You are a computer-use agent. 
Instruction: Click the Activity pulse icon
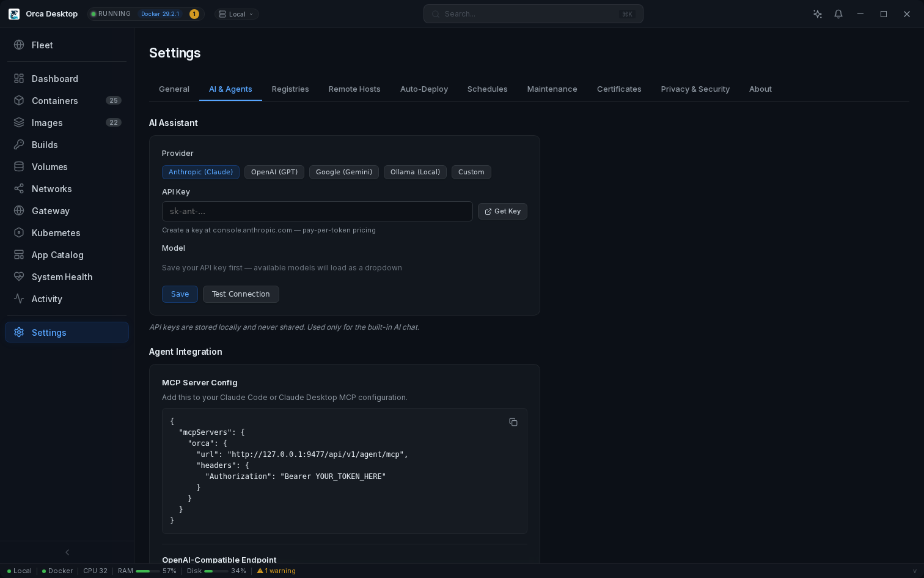click(x=19, y=298)
